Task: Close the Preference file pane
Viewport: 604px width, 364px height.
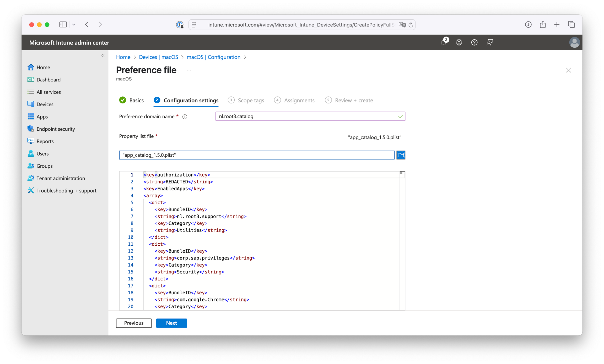Action: tap(568, 70)
